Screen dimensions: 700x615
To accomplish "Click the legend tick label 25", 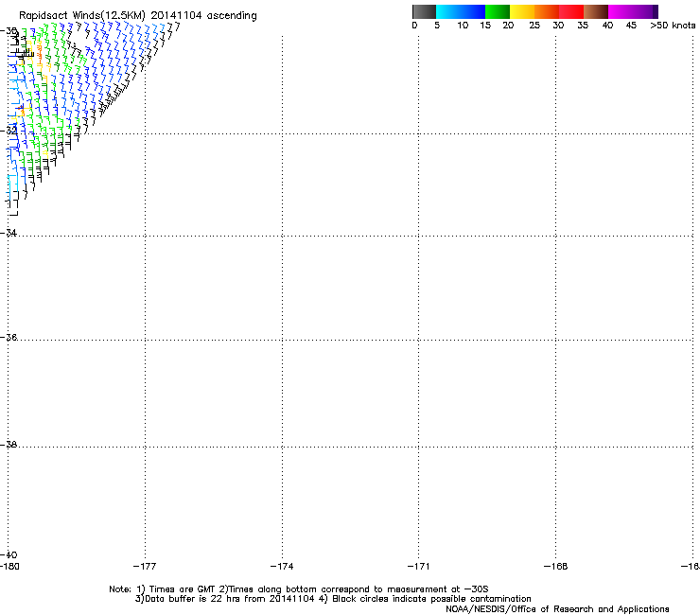I will (x=534, y=26).
